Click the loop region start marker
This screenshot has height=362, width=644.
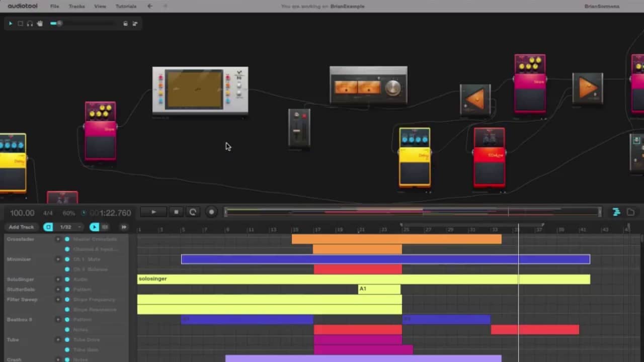click(401, 225)
